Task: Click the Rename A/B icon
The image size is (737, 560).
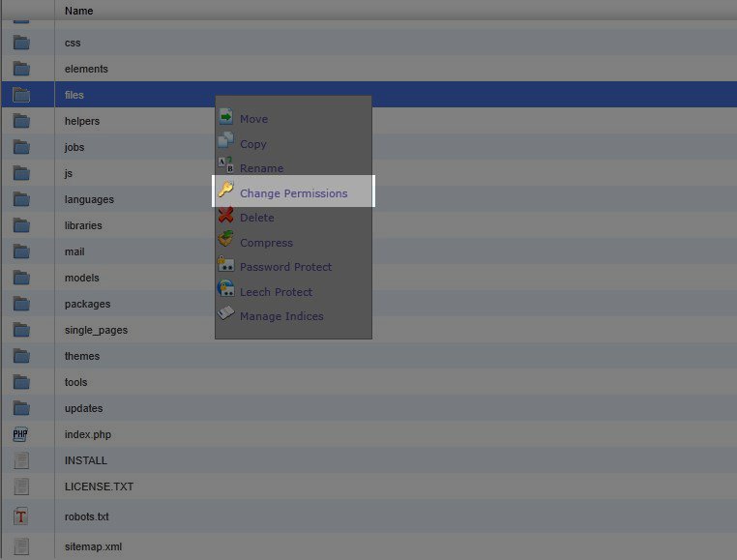Action: pos(225,164)
